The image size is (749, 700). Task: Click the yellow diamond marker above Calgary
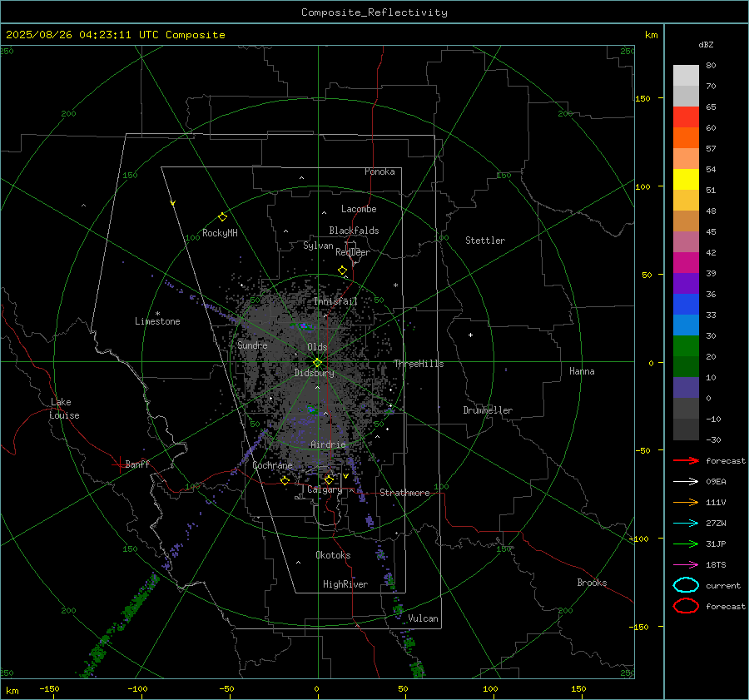[329, 479]
